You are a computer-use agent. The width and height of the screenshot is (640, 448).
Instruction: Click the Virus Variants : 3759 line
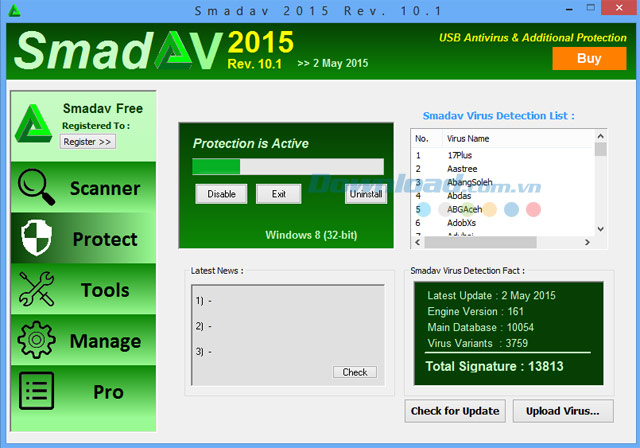(478, 343)
